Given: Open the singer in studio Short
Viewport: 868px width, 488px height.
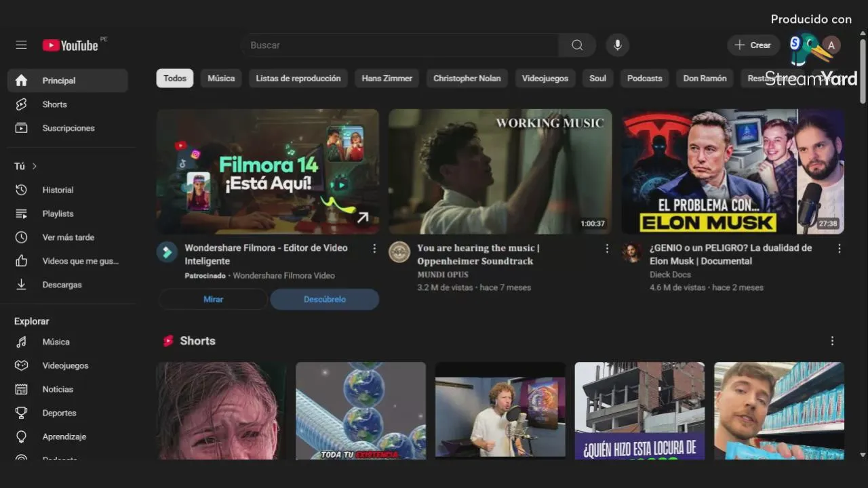Looking at the screenshot, I should [500, 411].
